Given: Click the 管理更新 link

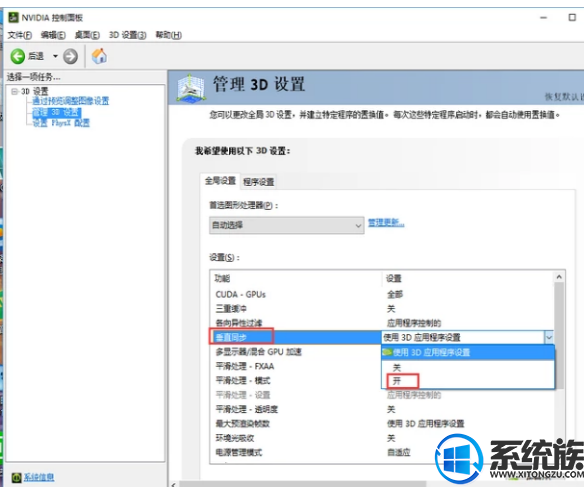Looking at the screenshot, I should pos(386,223).
